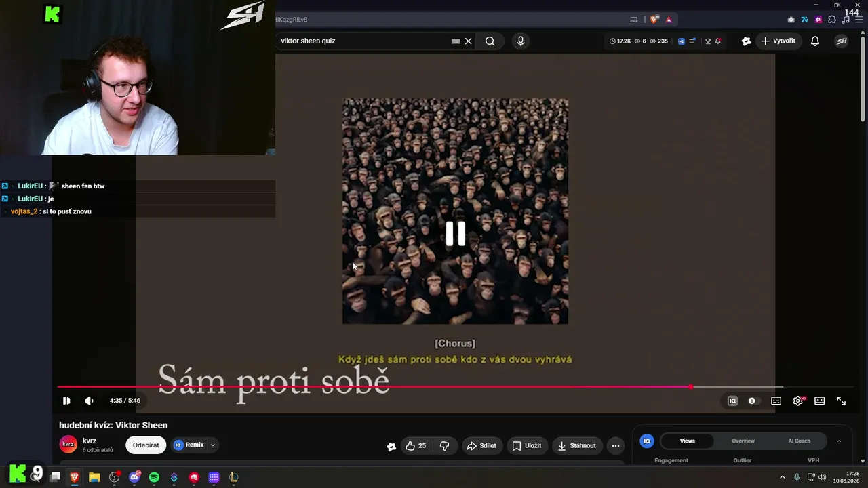Open the system tray volume icon
Image resolution: width=868 pixels, height=488 pixels.
pyautogui.click(x=823, y=477)
